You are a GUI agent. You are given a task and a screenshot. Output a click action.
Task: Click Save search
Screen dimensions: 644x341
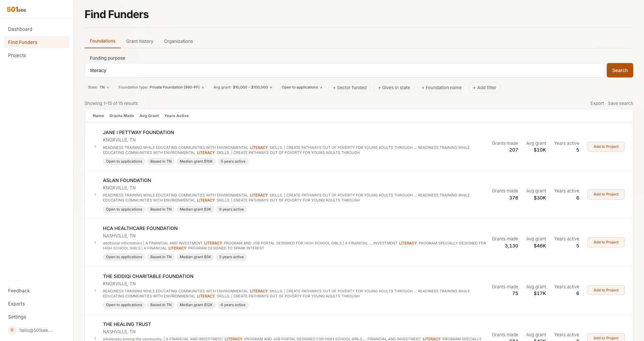coord(621,103)
